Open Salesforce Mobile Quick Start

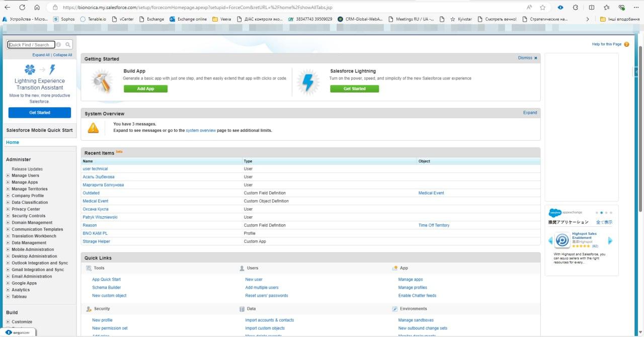click(x=39, y=130)
